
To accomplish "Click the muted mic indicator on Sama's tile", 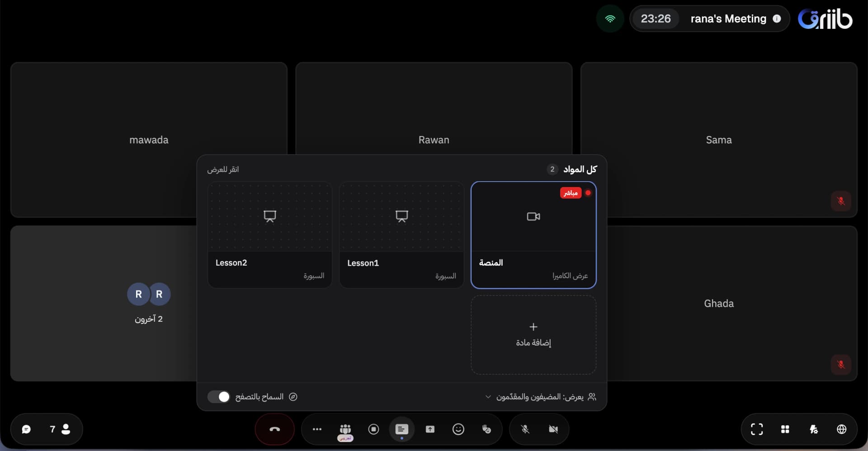I will pyautogui.click(x=841, y=201).
